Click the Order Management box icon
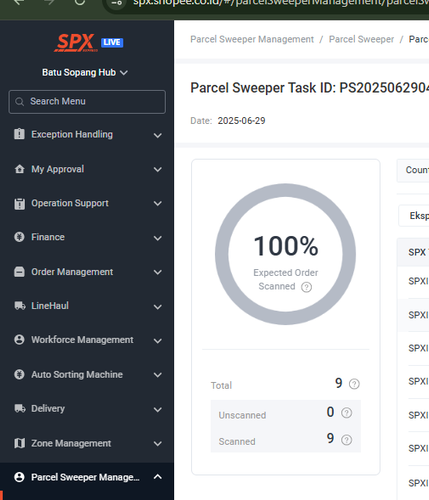The height and width of the screenshot is (500, 429). click(x=19, y=272)
